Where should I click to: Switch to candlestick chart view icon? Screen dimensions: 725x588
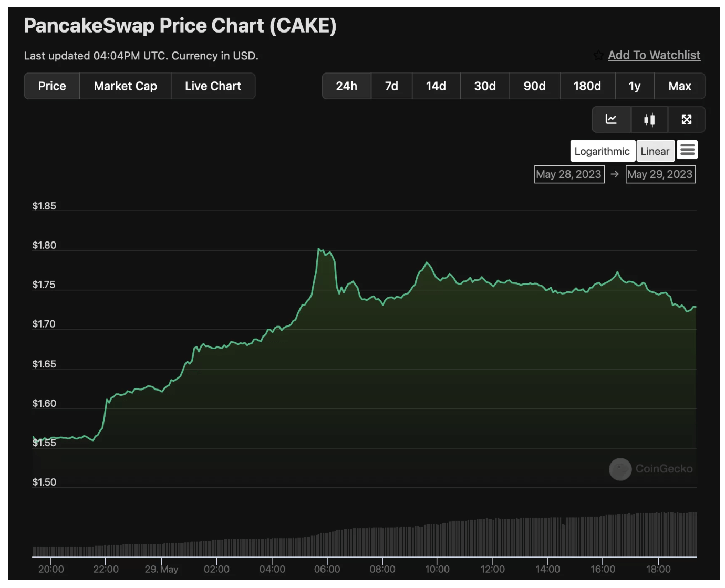click(649, 120)
